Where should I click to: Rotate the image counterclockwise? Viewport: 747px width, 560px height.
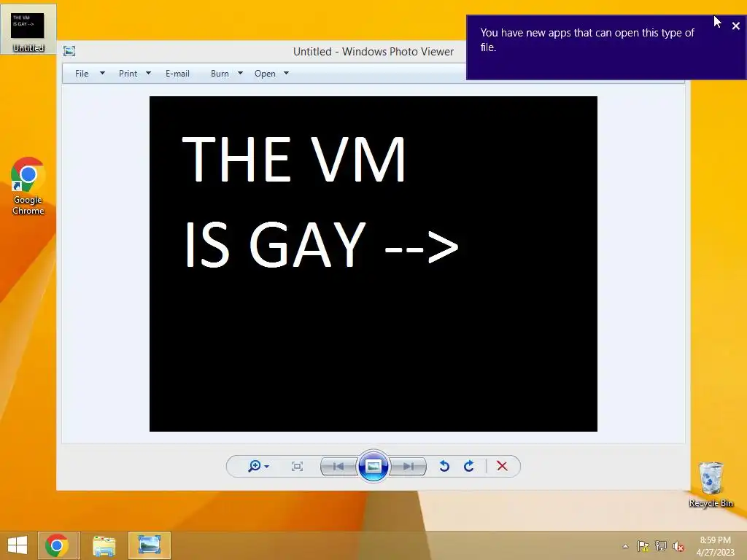(x=444, y=466)
